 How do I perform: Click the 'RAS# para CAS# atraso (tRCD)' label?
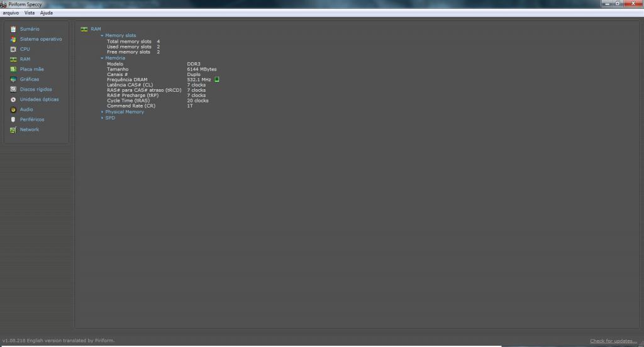tap(144, 91)
